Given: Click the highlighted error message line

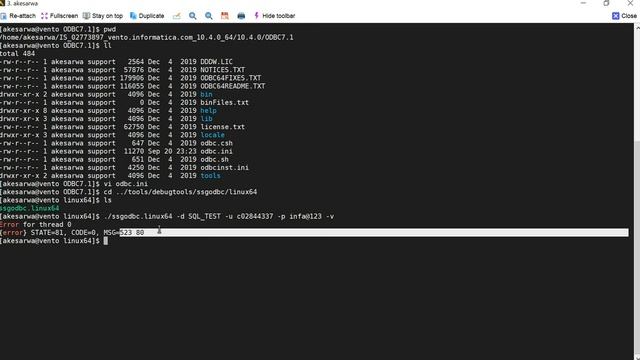Looking at the screenshot, I should [314, 233].
